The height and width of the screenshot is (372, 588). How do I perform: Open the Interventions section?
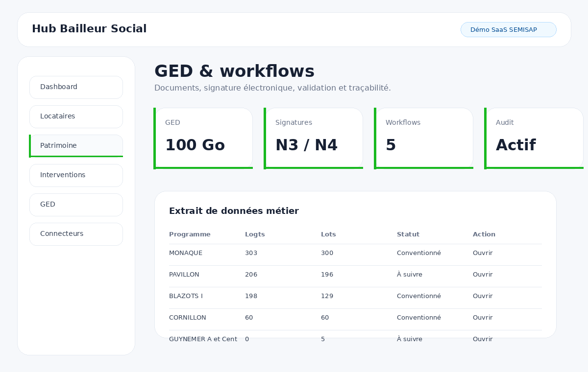pos(76,175)
